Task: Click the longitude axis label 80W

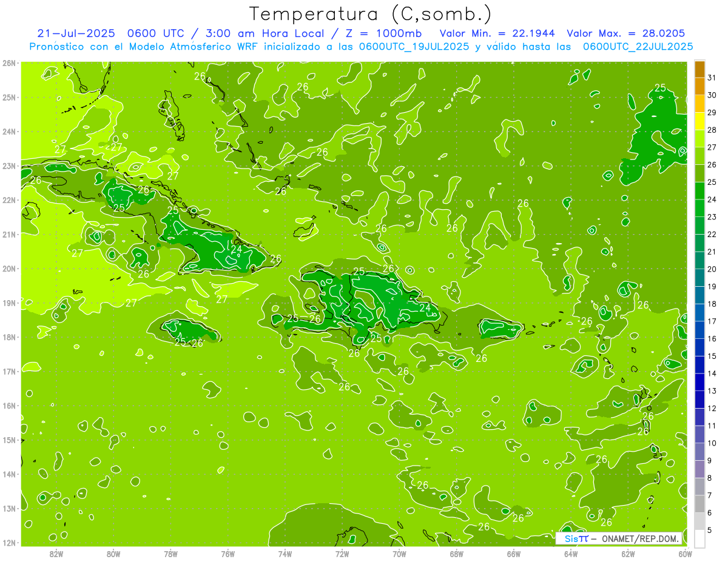Action: 113,553
